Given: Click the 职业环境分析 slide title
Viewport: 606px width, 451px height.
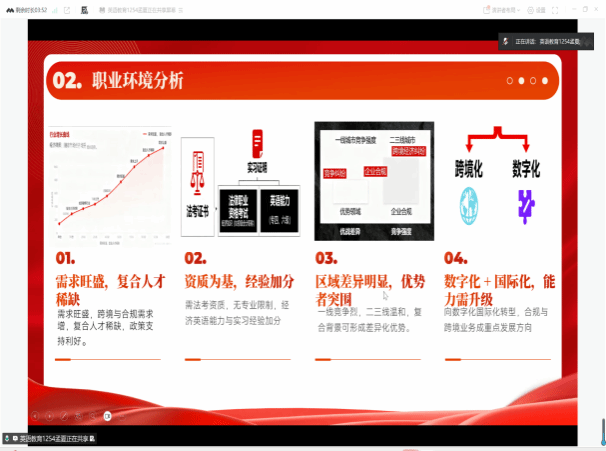Looking at the screenshot, I should tap(137, 81).
